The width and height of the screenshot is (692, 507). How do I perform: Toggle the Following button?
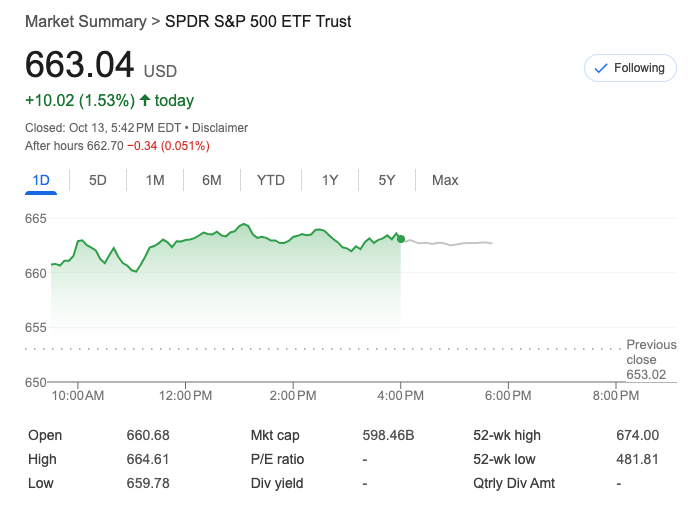(x=629, y=68)
